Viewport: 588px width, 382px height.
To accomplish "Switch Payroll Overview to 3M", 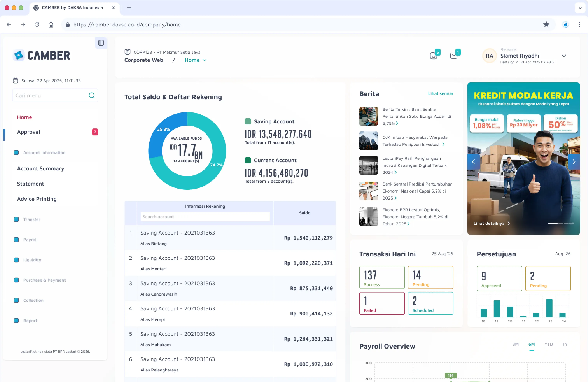I will (515, 344).
